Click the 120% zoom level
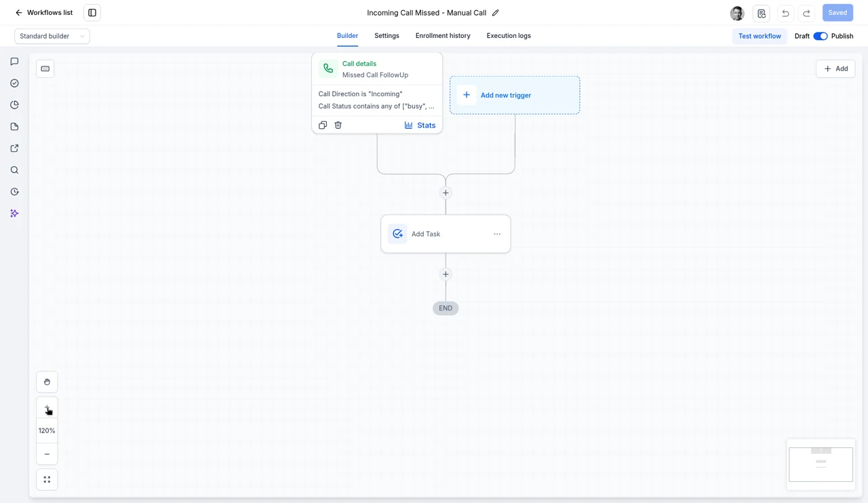 point(47,430)
